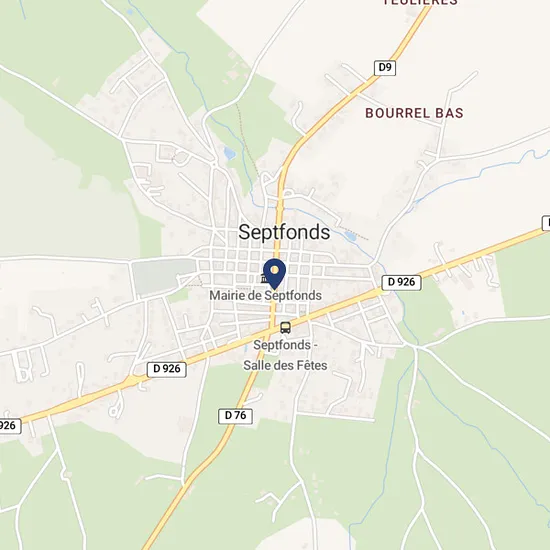Click the D9 road shield
Screen dimensions: 550x550
pyautogui.click(x=385, y=68)
